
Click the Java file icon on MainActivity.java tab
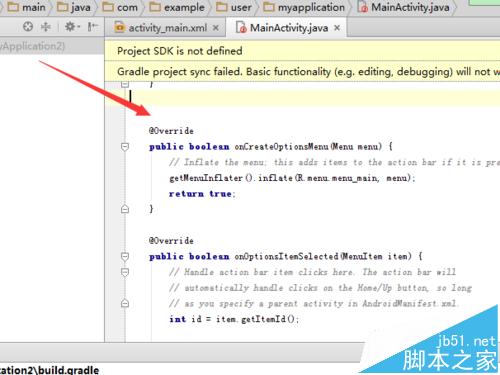(x=241, y=28)
